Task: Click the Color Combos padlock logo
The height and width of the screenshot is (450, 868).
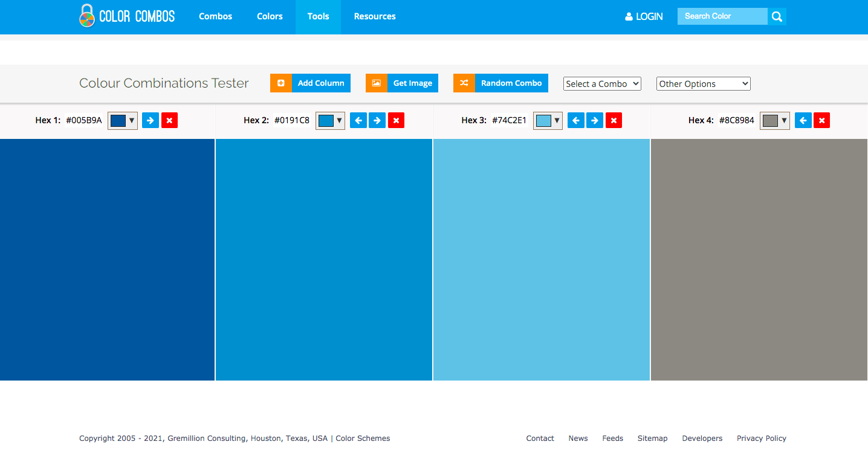Action: (x=87, y=16)
